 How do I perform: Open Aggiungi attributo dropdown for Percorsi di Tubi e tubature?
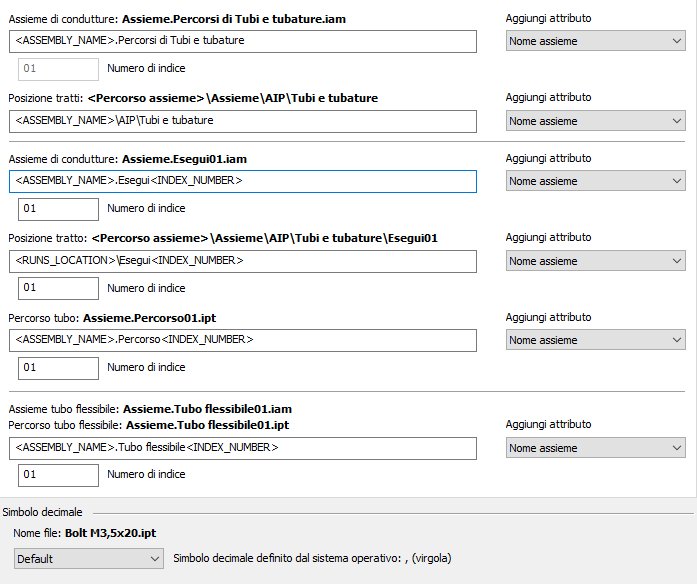click(x=595, y=41)
